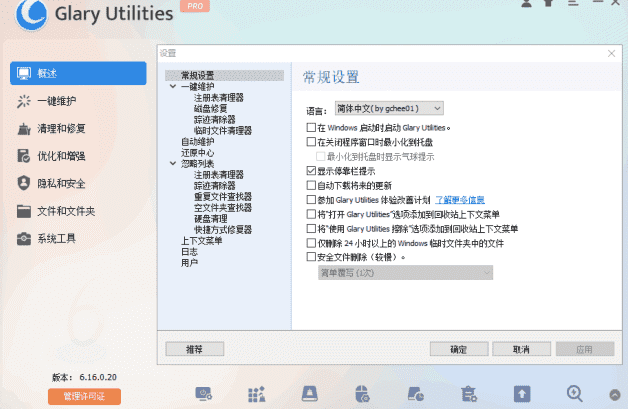Click the 推荐 button

195,349
